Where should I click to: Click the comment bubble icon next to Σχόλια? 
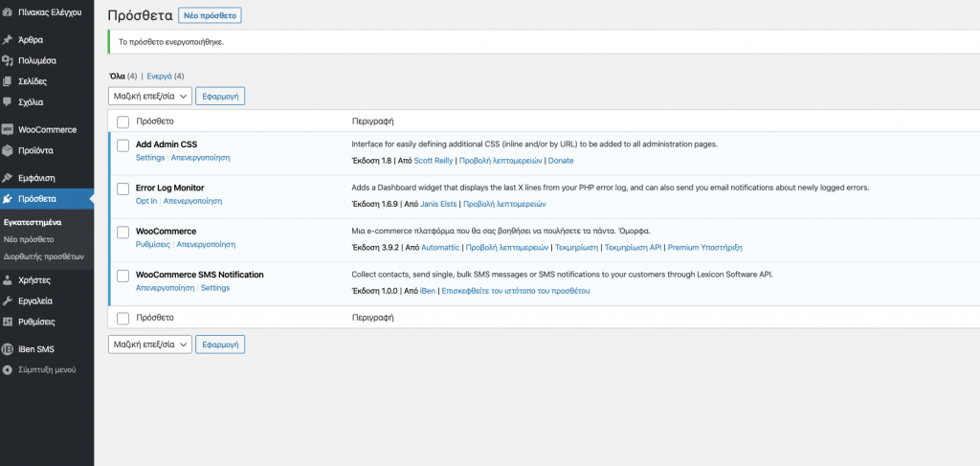[x=7, y=101]
